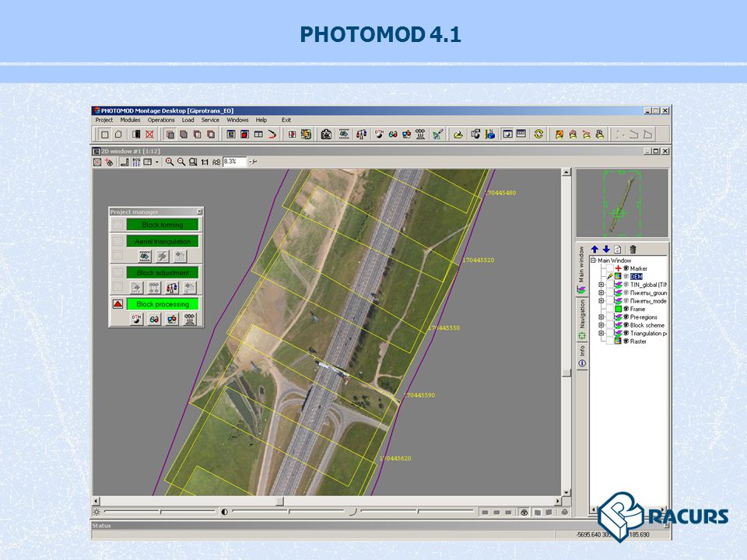The image size is (747, 560).
Task: Open the Windows menu
Action: click(237, 120)
